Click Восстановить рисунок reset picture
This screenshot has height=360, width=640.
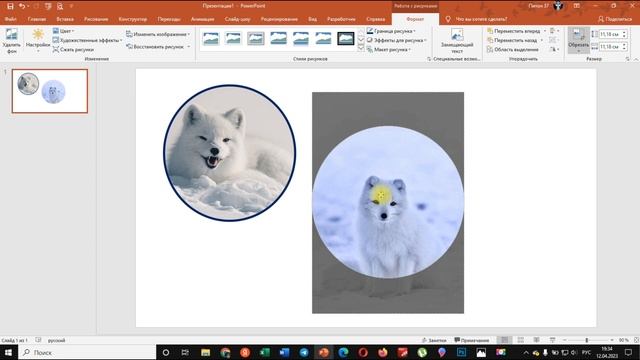155,47
